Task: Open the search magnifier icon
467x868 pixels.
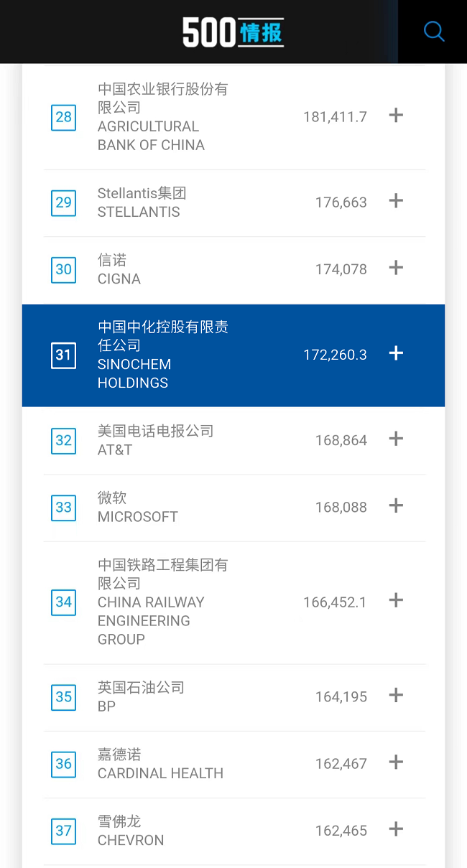Action: coord(434,32)
